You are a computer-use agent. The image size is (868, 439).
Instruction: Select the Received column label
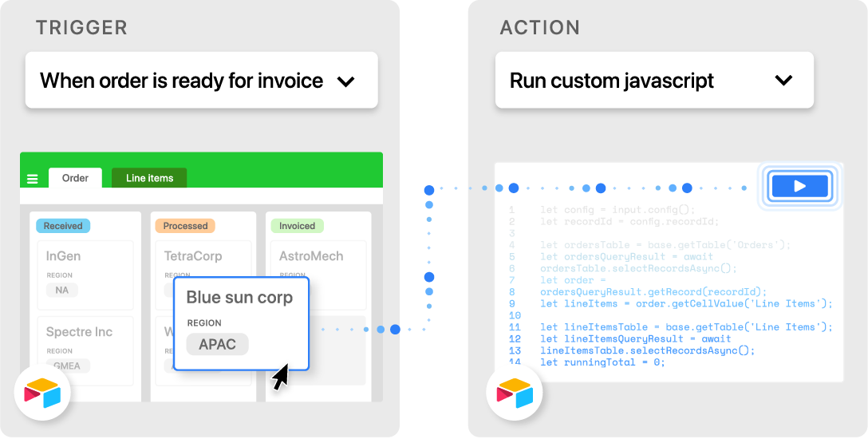[x=63, y=226]
